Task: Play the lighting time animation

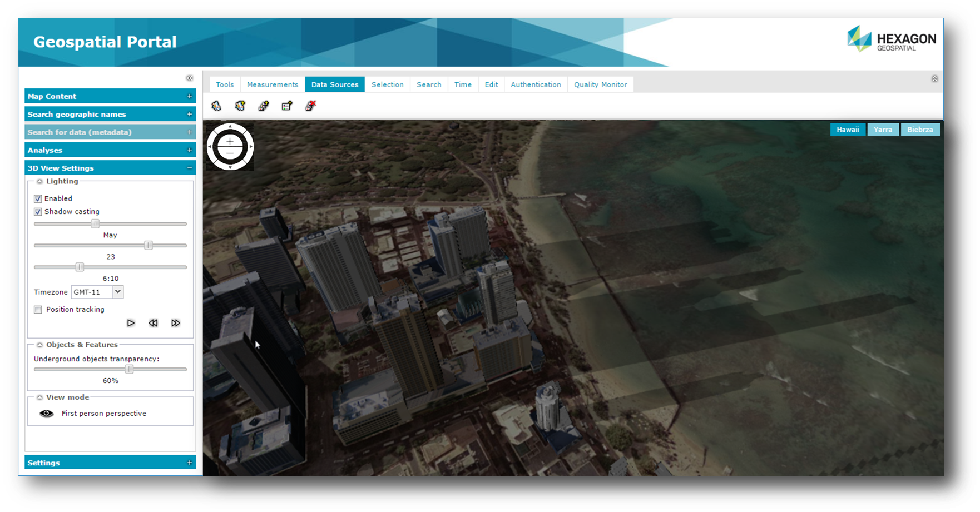Action: [x=131, y=322]
